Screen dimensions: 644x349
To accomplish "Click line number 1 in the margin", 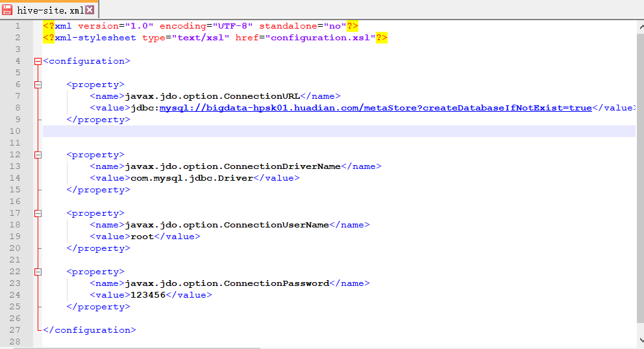I will [18, 26].
